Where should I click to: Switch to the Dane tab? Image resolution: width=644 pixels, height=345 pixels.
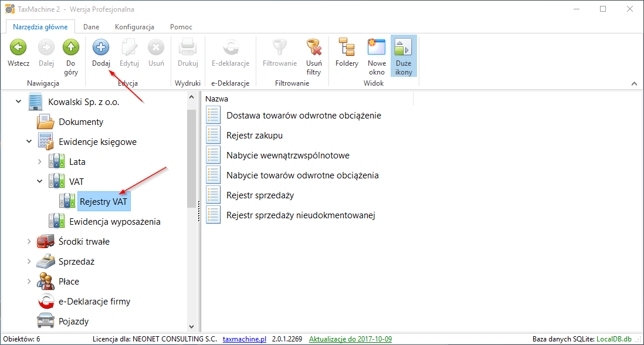(x=91, y=27)
